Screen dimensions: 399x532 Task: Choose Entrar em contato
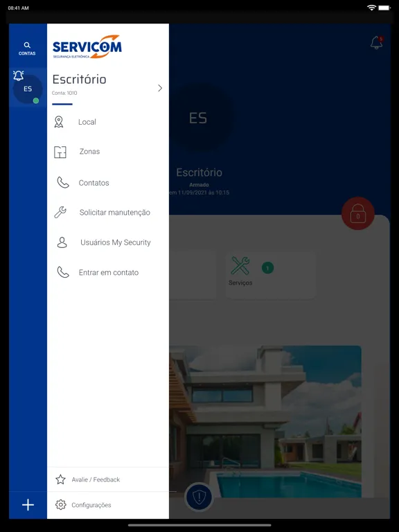108,272
